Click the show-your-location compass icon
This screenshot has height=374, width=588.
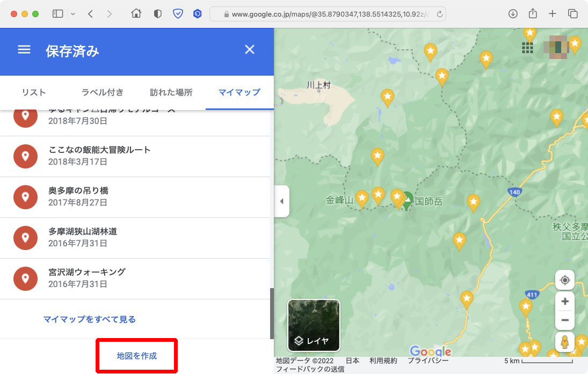[565, 280]
